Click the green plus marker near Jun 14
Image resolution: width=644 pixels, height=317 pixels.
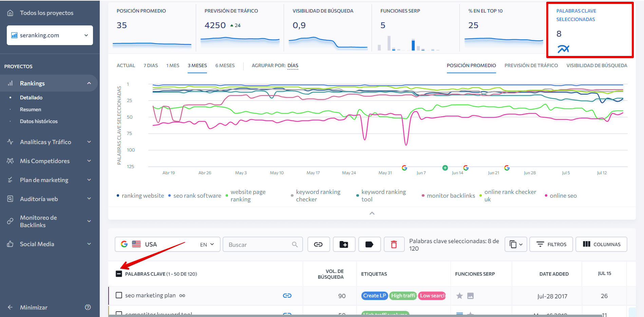(445, 168)
